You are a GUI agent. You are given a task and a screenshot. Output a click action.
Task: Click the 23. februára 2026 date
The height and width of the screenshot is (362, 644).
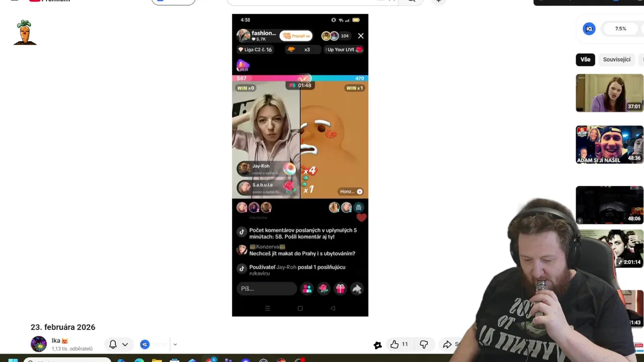[63, 327]
